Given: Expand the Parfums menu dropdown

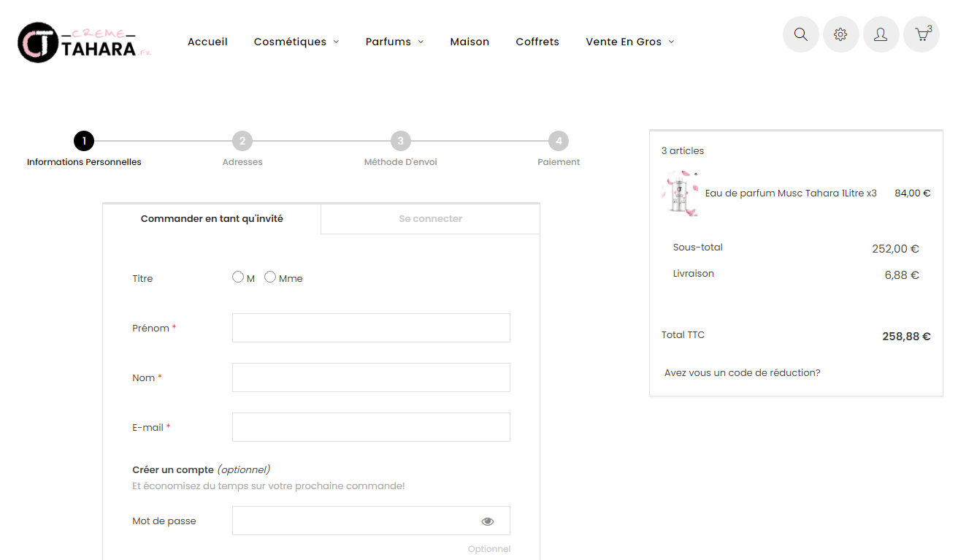Looking at the screenshot, I should 394,42.
